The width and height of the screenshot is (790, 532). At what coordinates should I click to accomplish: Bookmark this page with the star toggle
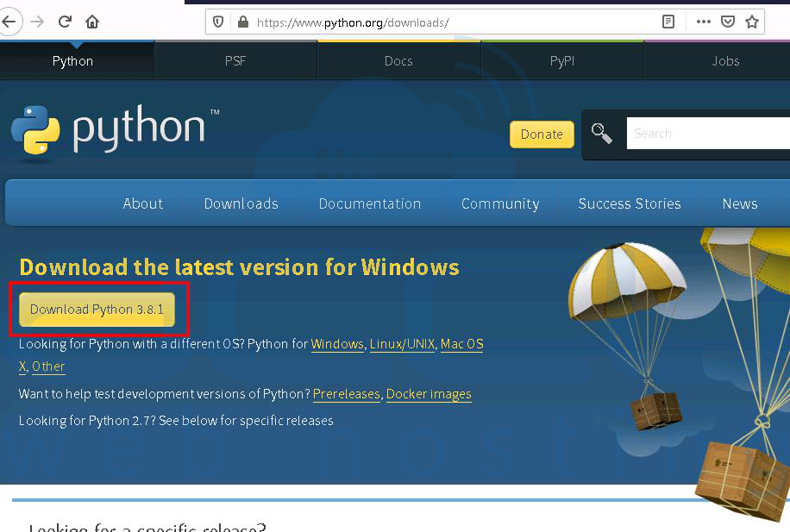click(x=752, y=22)
